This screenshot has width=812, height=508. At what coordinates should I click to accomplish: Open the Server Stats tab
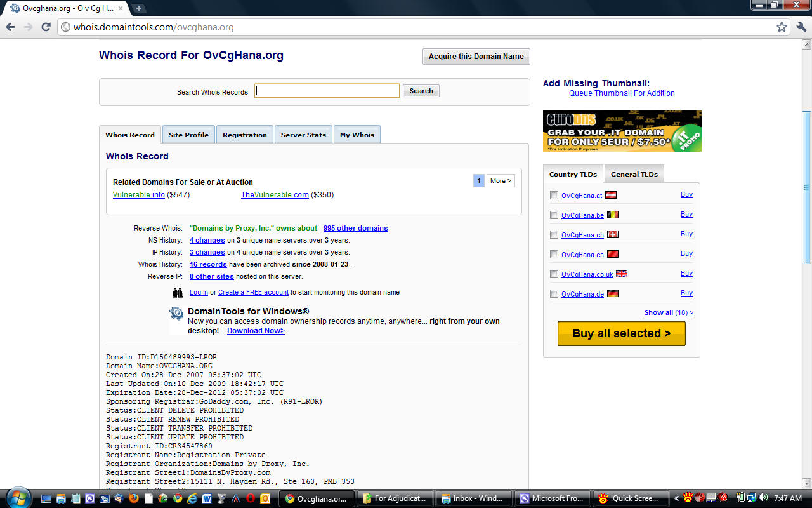[x=303, y=135]
